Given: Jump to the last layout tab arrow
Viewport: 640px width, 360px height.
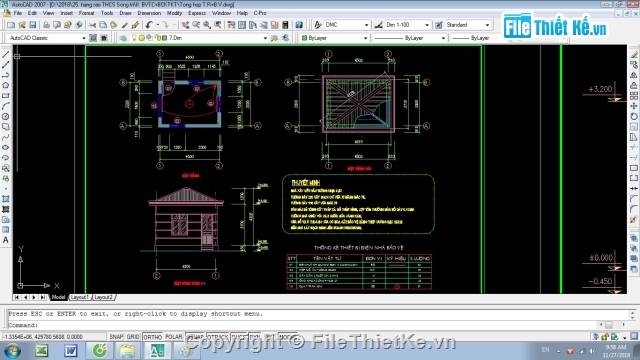Looking at the screenshot, I should click(42, 297).
